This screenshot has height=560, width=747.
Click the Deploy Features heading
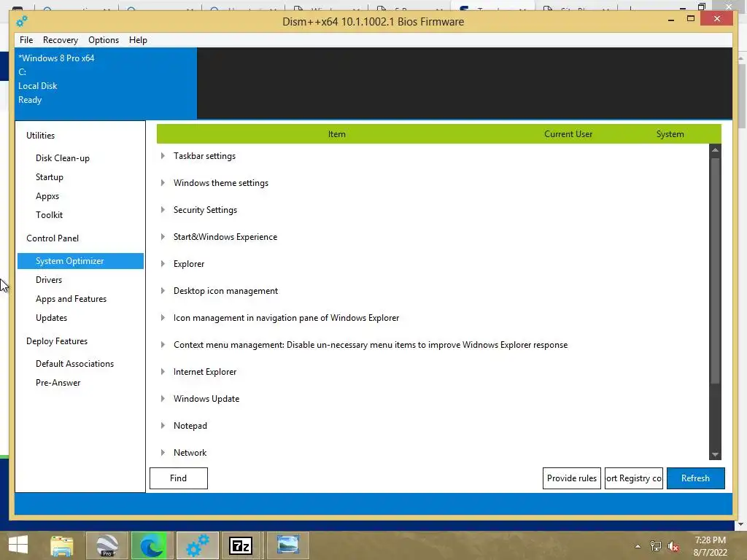[57, 341]
